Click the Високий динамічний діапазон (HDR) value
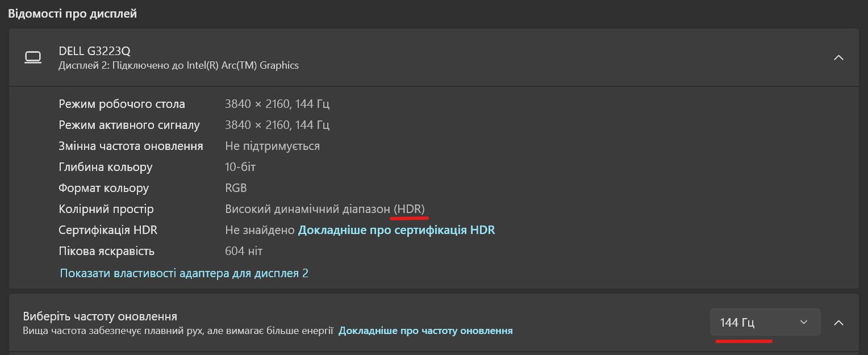 point(324,209)
